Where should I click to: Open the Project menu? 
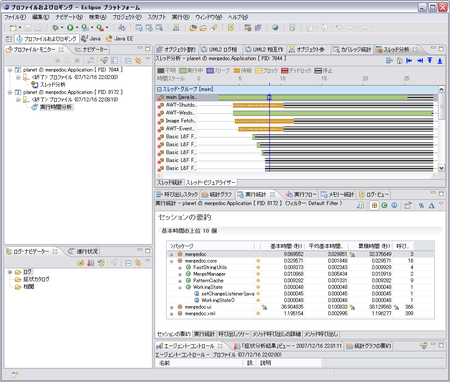click(x=127, y=17)
